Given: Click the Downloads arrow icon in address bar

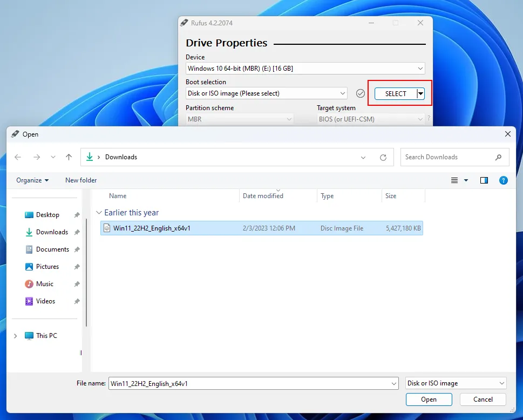Looking at the screenshot, I should click(x=90, y=157).
